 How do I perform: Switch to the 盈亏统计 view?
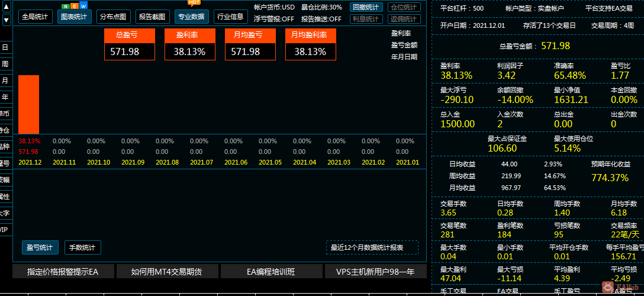pyautogui.click(x=40, y=247)
